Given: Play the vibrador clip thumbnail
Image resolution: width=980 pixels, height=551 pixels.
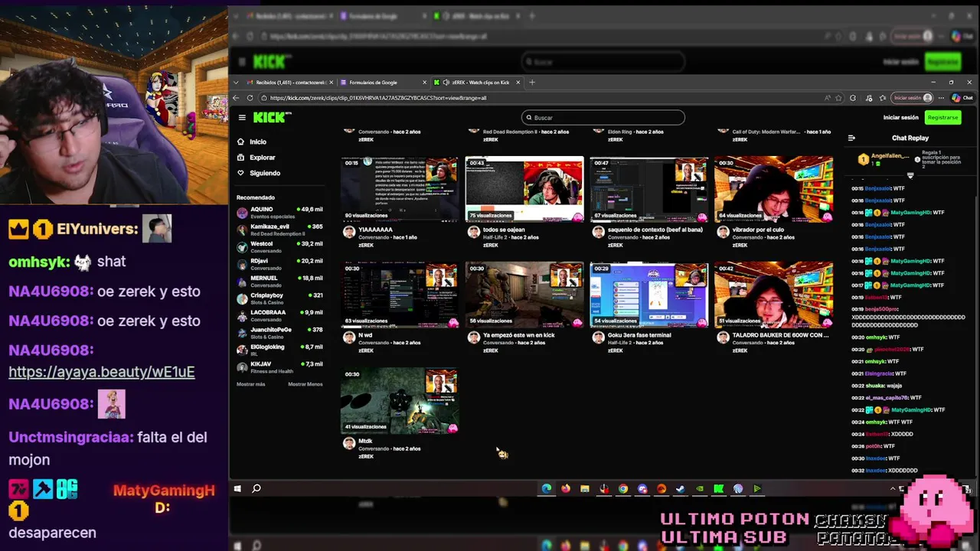Looking at the screenshot, I should [774, 189].
